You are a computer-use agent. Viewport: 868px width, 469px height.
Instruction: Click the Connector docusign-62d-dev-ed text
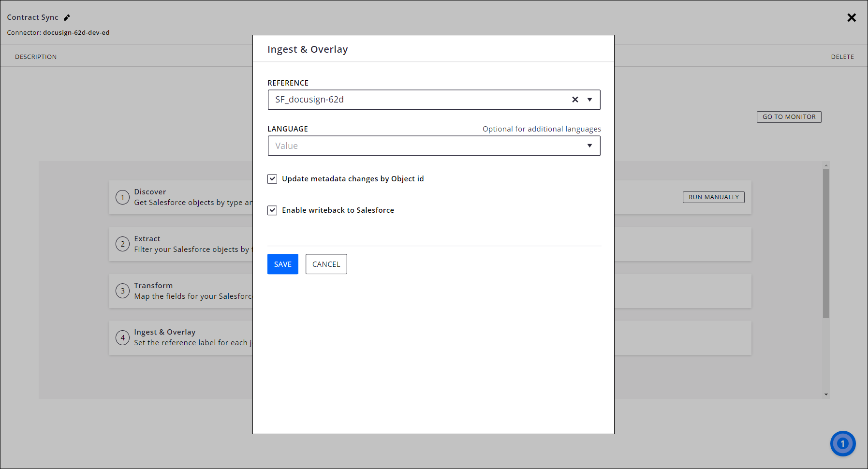click(58, 33)
